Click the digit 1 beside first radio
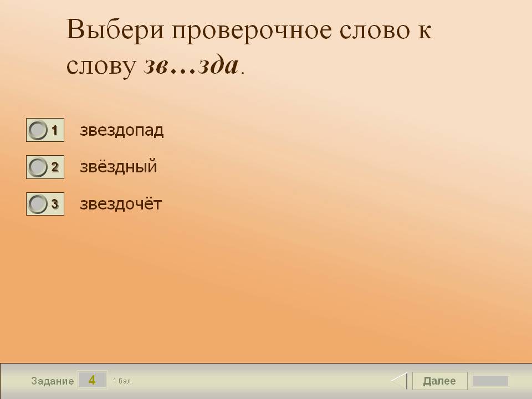The height and width of the screenshot is (399, 532). click(x=55, y=130)
